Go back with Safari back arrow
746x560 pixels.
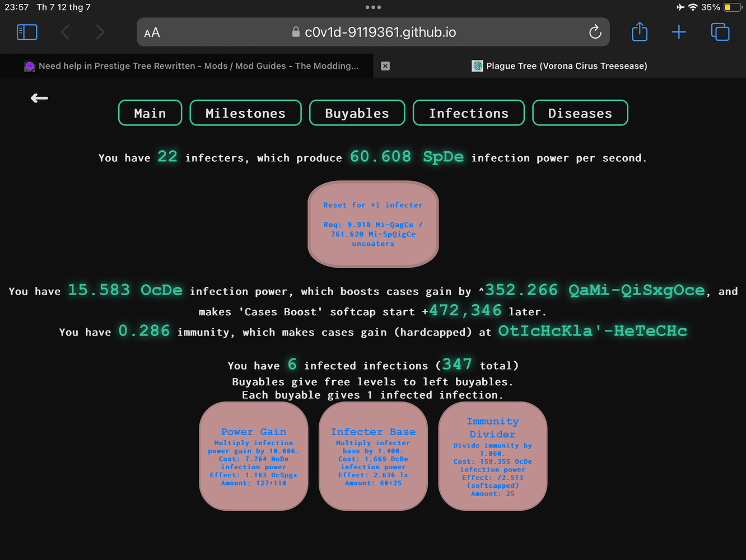point(65,32)
